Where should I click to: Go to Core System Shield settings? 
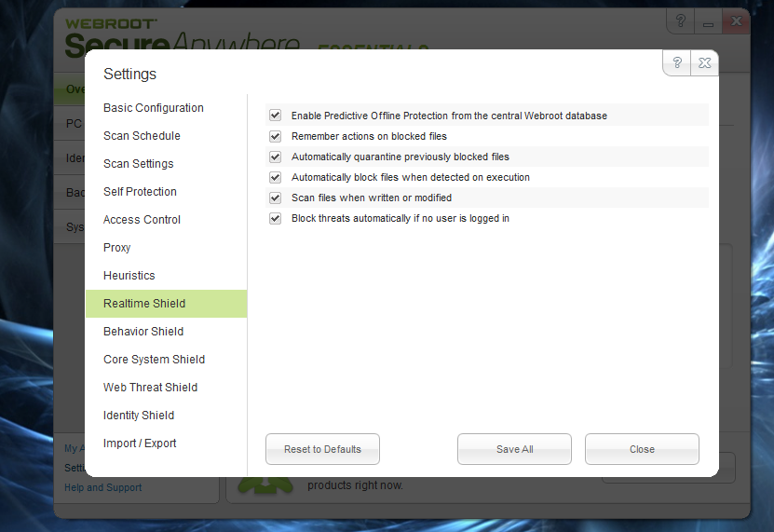pyautogui.click(x=167, y=359)
